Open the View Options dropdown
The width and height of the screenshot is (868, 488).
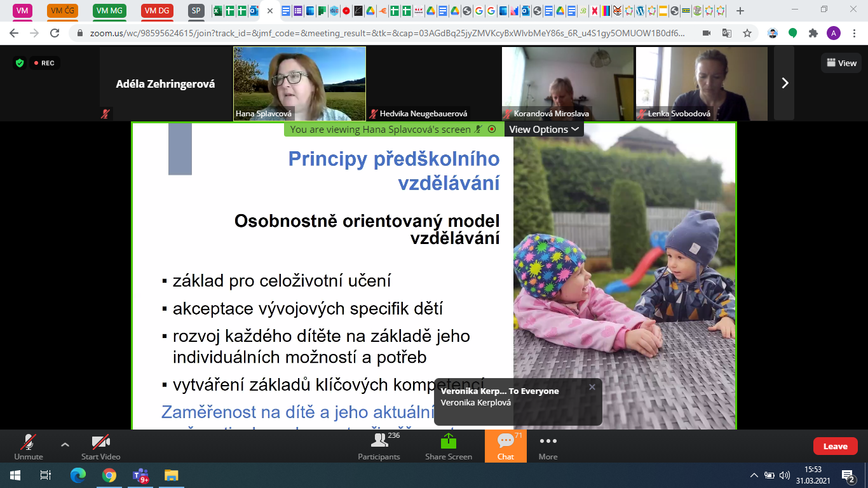coord(544,129)
